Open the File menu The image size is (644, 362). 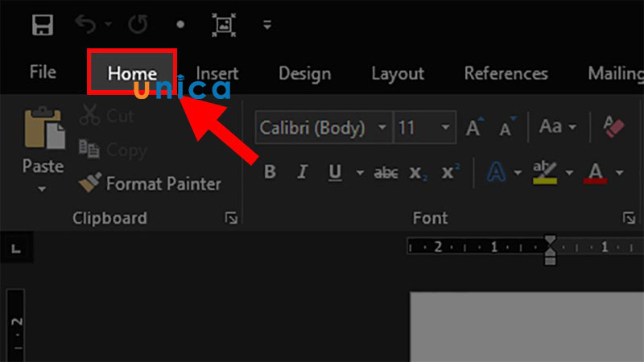pyautogui.click(x=43, y=72)
